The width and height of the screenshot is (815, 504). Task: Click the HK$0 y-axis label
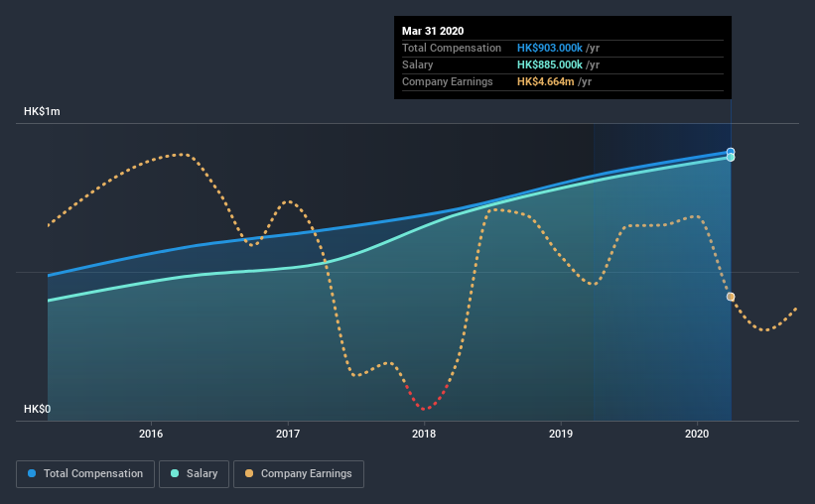pyautogui.click(x=38, y=410)
